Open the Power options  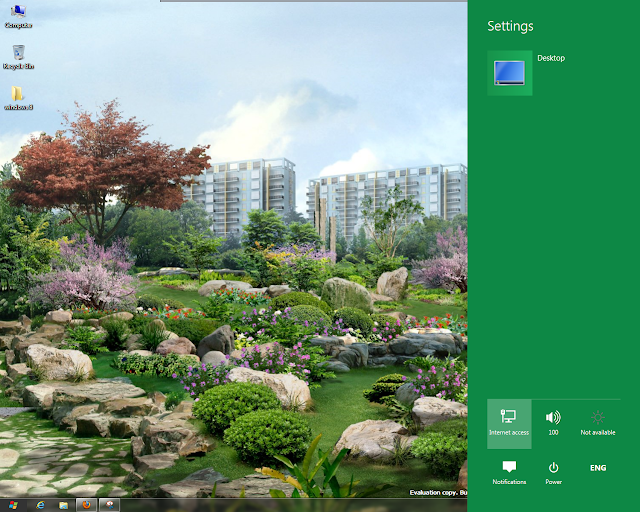click(x=553, y=473)
